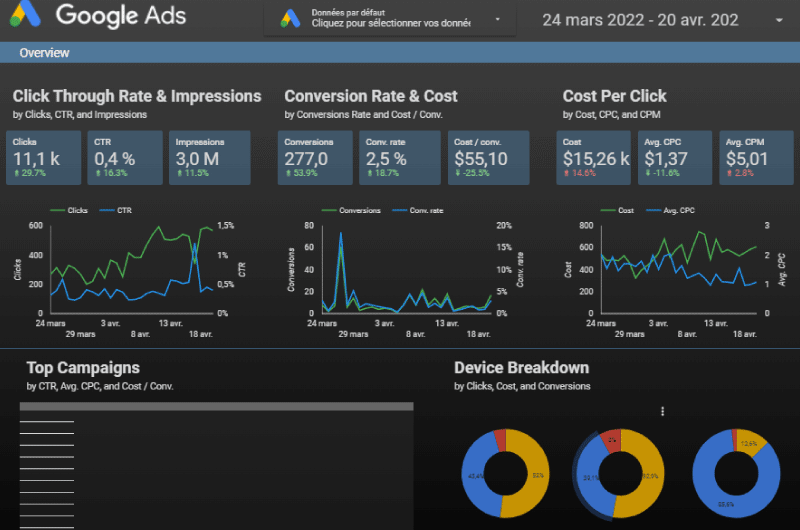Click the Google Ads logo icon

(x=25, y=14)
